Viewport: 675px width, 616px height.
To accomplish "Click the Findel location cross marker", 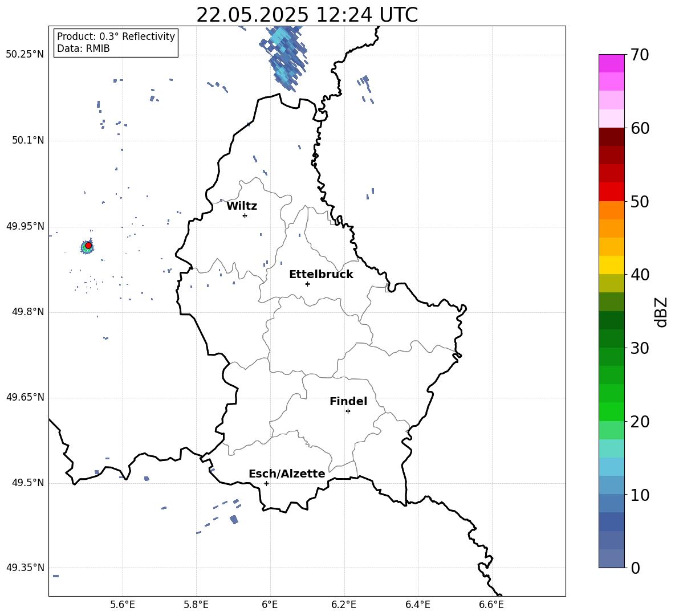I will point(348,411).
